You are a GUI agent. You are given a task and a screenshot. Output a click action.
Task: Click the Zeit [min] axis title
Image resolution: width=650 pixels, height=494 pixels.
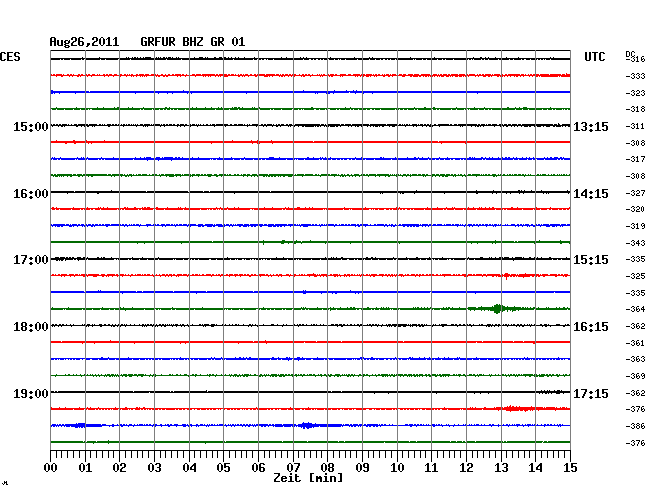click(x=308, y=478)
